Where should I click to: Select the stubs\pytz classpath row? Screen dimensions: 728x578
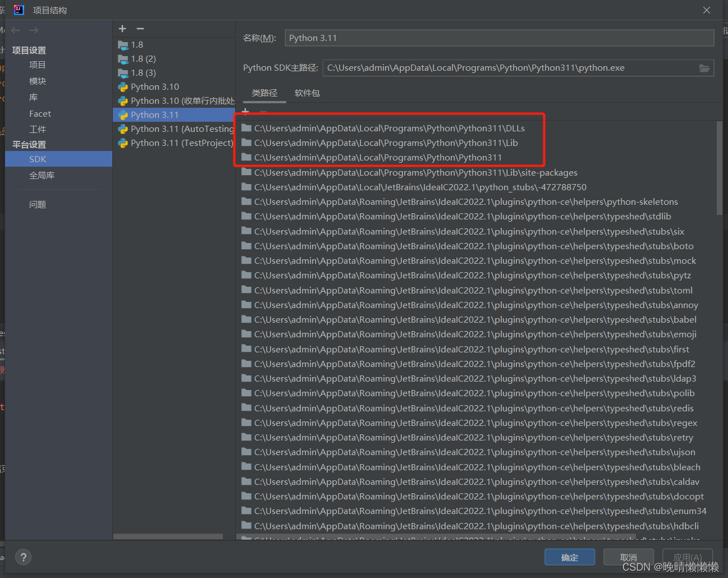click(x=477, y=276)
